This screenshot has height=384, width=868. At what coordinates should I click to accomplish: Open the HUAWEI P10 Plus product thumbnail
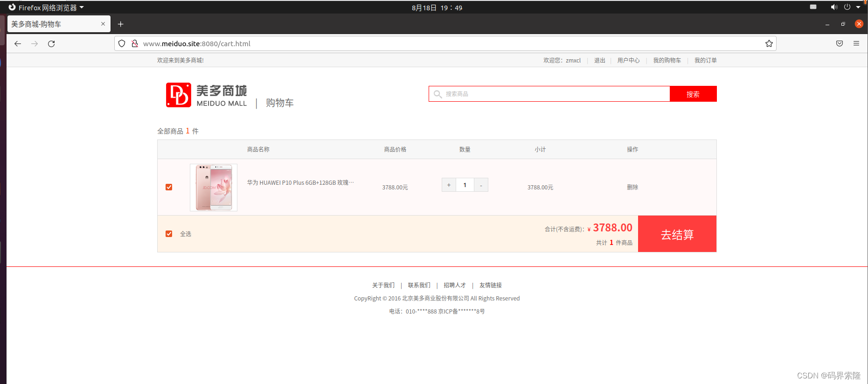pos(214,188)
